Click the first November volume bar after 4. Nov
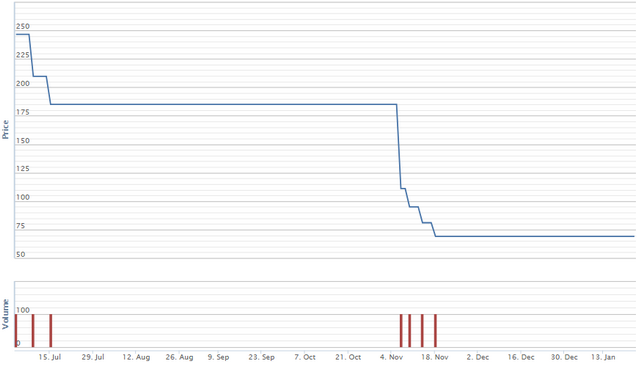Viewport: 639px width, 367px height. pos(401,331)
